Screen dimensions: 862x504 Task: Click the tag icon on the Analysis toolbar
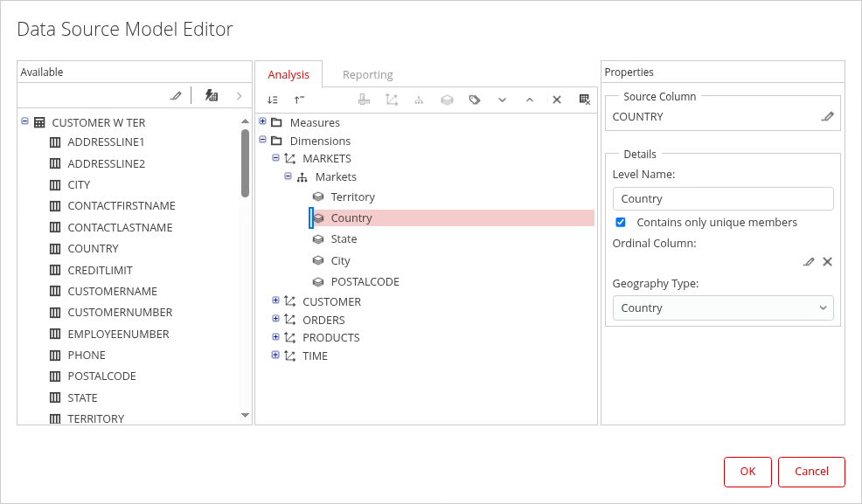click(475, 100)
